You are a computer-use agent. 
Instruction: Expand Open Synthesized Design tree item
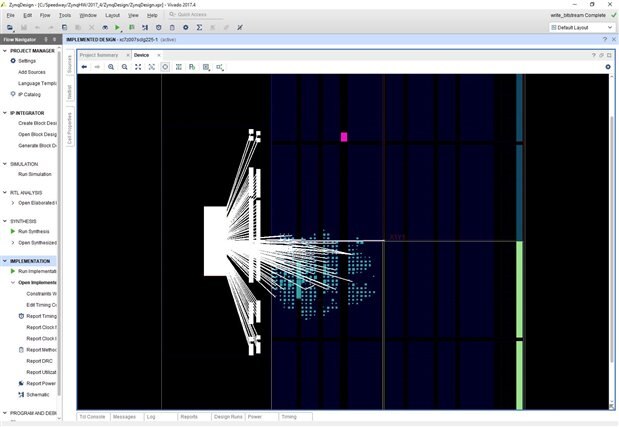12,242
